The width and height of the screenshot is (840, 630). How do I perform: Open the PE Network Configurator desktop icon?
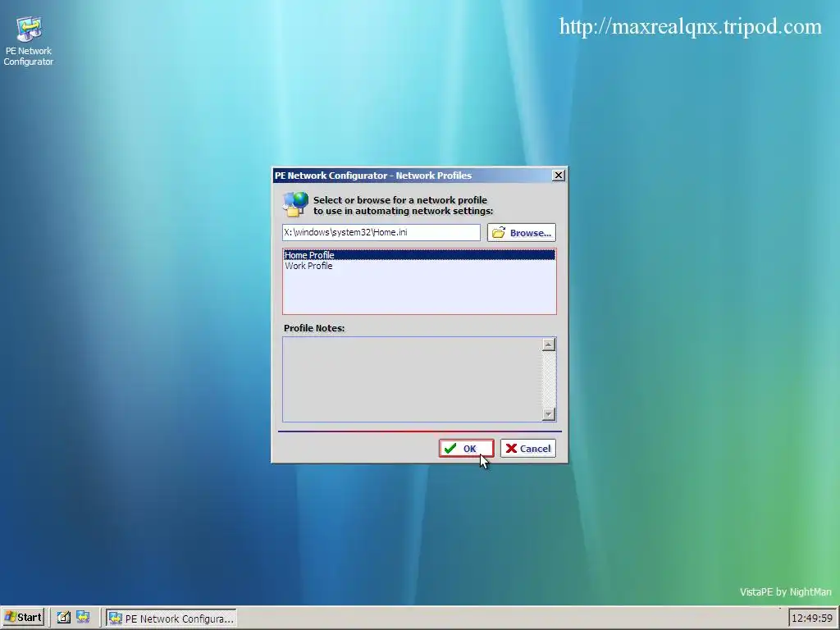pyautogui.click(x=29, y=41)
